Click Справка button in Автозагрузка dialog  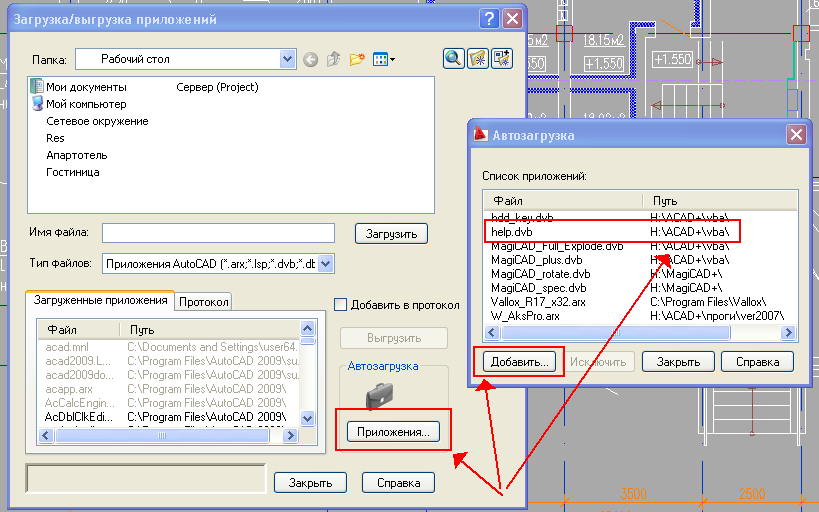tap(757, 362)
